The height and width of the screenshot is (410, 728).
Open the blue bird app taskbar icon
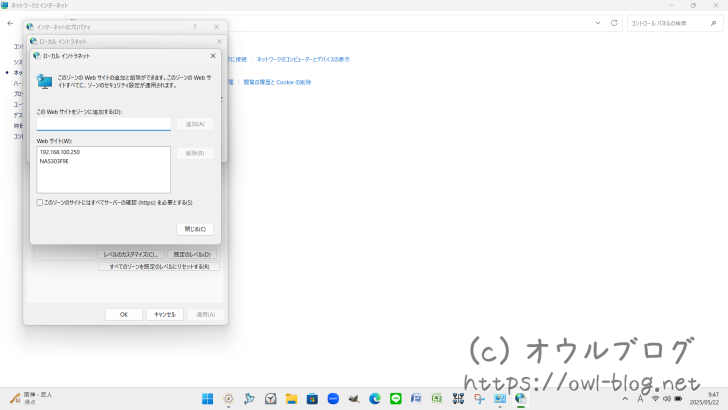pyautogui.click(x=249, y=398)
